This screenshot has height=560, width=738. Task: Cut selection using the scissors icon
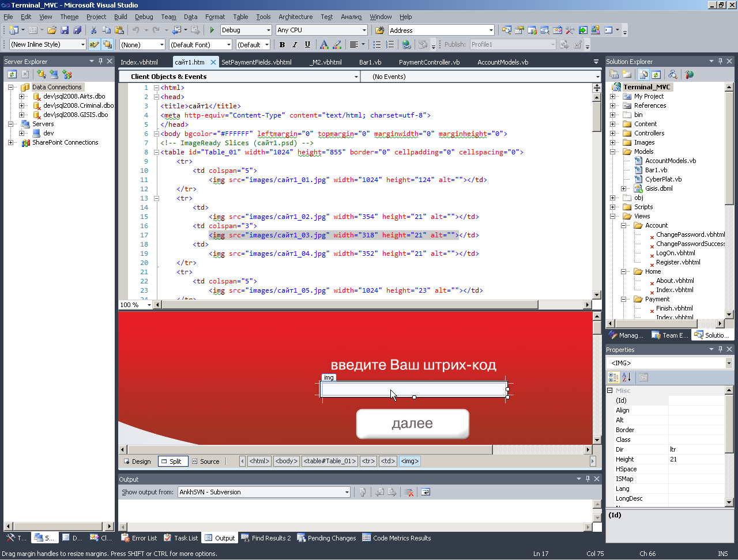click(x=93, y=30)
